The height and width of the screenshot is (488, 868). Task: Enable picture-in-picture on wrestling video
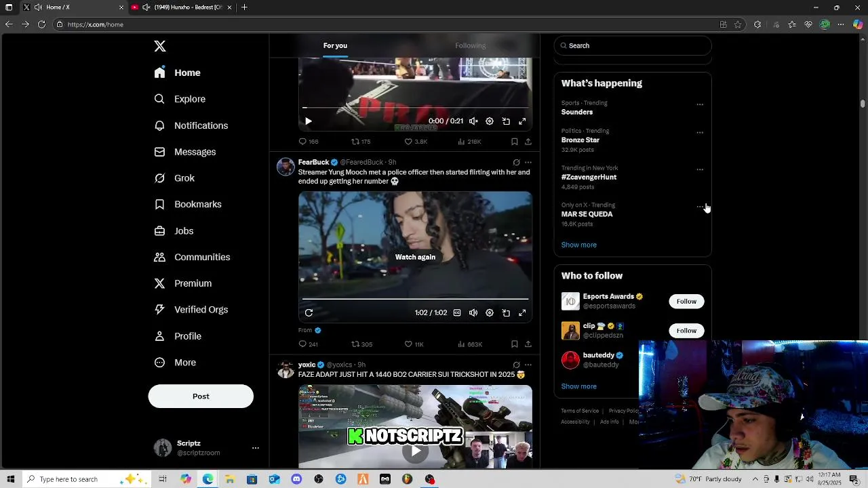(506, 121)
